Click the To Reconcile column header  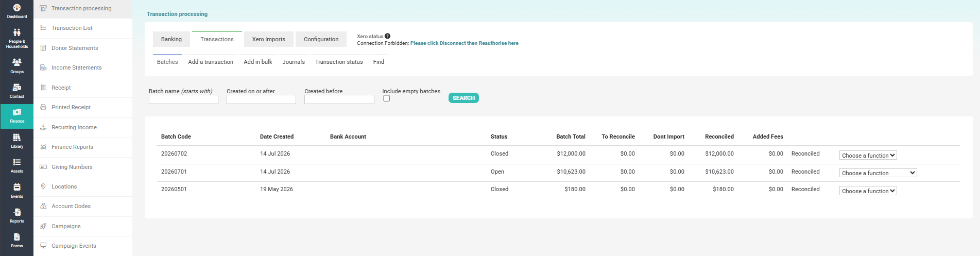pyautogui.click(x=618, y=136)
